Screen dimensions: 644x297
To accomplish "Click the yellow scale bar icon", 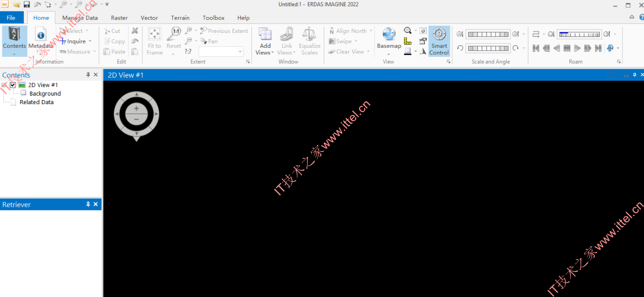I will coord(408,41).
